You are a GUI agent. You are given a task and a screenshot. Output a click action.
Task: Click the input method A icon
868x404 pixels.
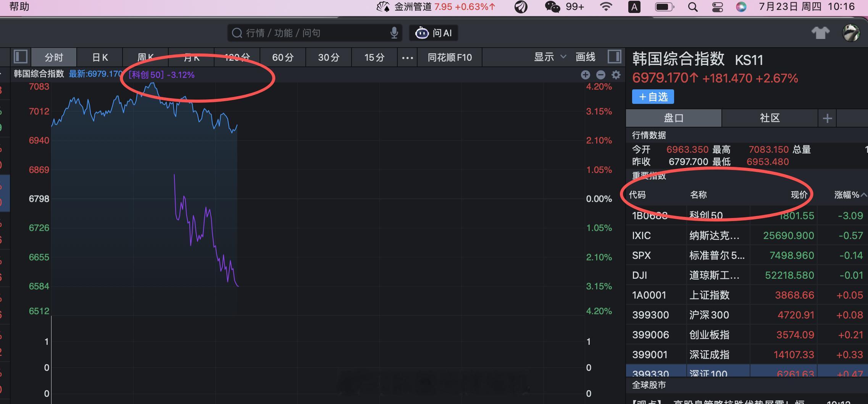tap(634, 7)
